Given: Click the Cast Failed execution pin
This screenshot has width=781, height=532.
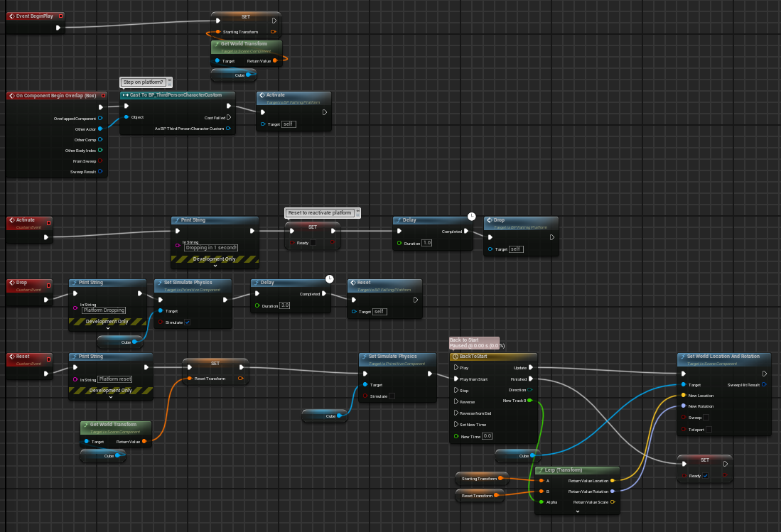Looking at the screenshot, I should [x=229, y=117].
